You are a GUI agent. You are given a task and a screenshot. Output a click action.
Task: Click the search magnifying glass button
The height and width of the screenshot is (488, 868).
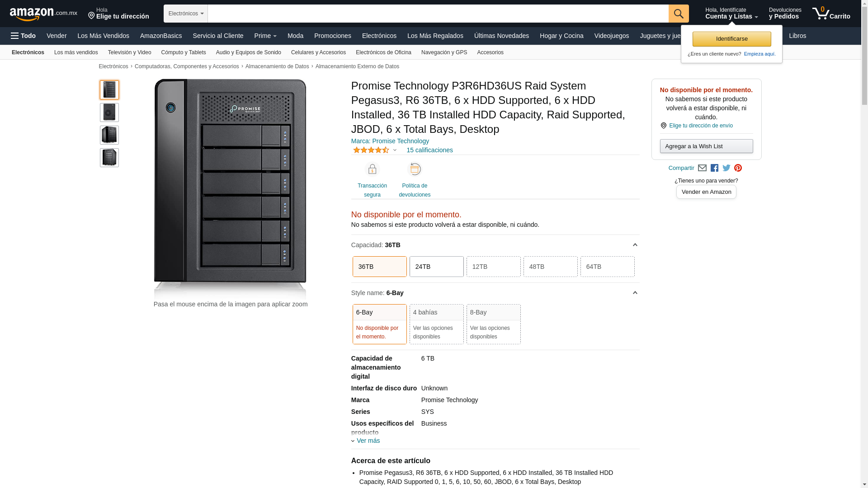pyautogui.click(x=678, y=14)
